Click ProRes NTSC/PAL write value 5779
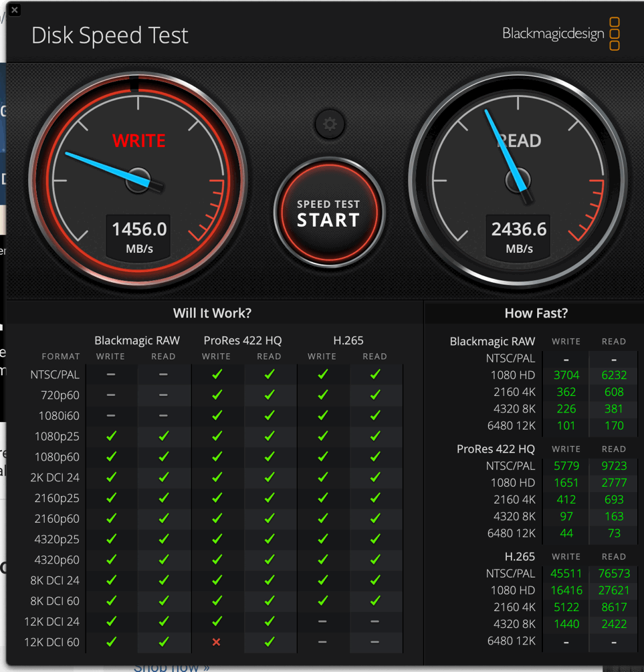The height and width of the screenshot is (672, 644). [566, 466]
